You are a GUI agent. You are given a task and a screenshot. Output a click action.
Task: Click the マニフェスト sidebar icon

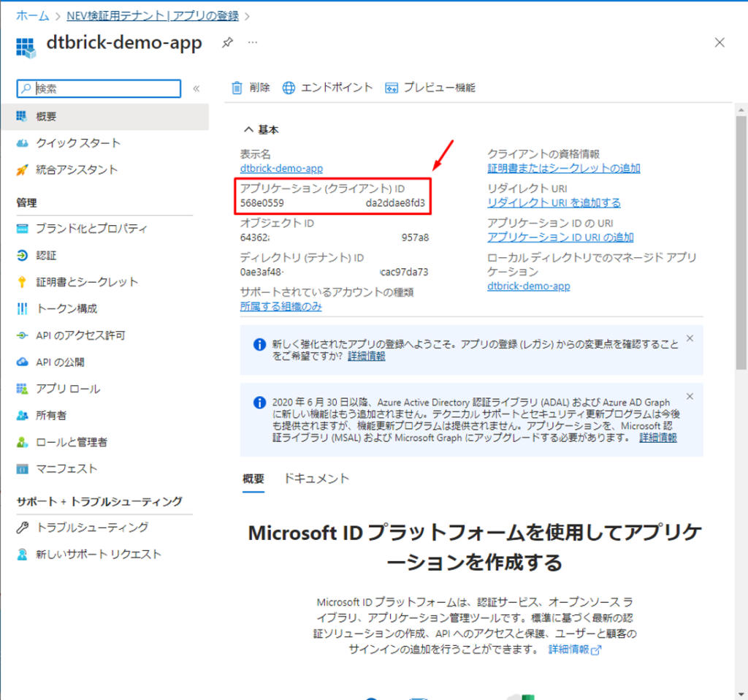(x=22, y=469)
